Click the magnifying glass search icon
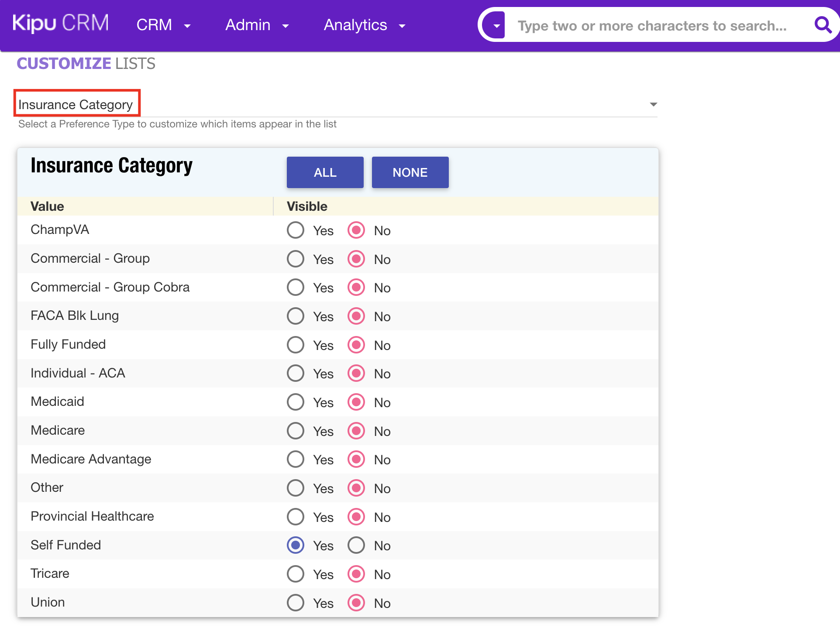The width and height of the screenshot is (840, 638). click(822, 25)
